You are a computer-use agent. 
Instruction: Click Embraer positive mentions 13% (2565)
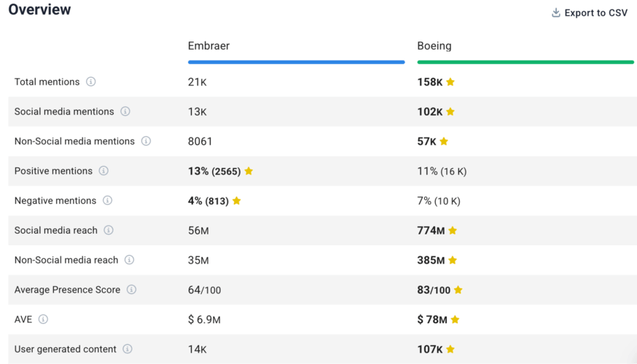tap(214, 171)
